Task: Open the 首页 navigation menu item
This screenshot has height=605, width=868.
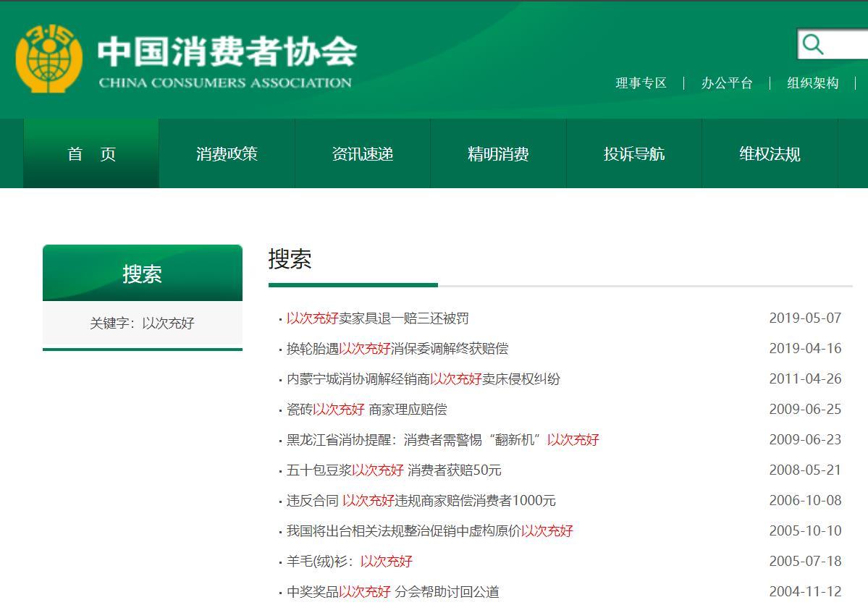Action: [90, 153]
